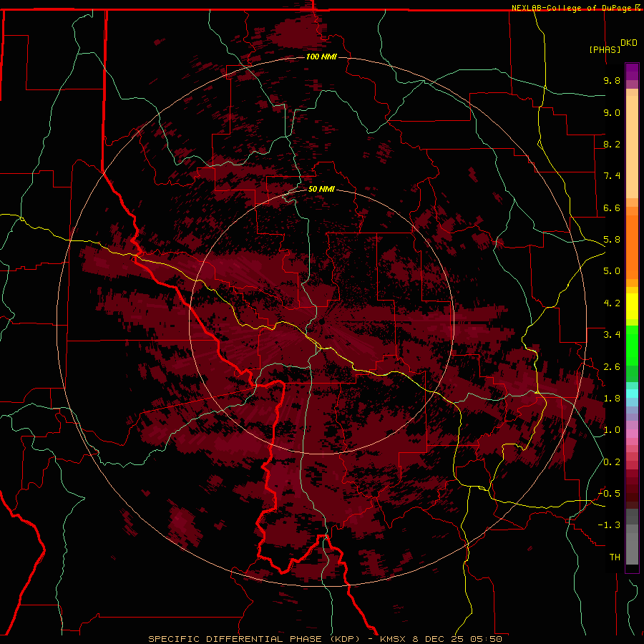Pick the pink color bar segment
This screenshot has height=644, width=644.
click(632, 434)
